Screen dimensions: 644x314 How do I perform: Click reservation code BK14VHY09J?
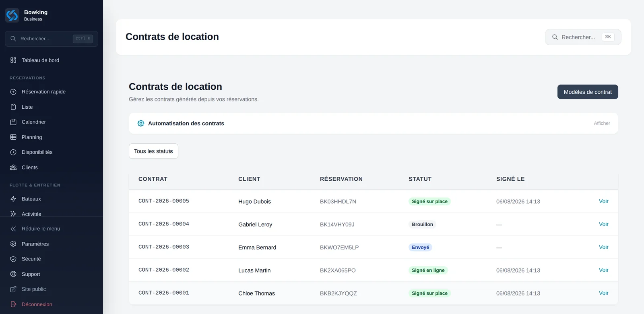pos(337,225)
